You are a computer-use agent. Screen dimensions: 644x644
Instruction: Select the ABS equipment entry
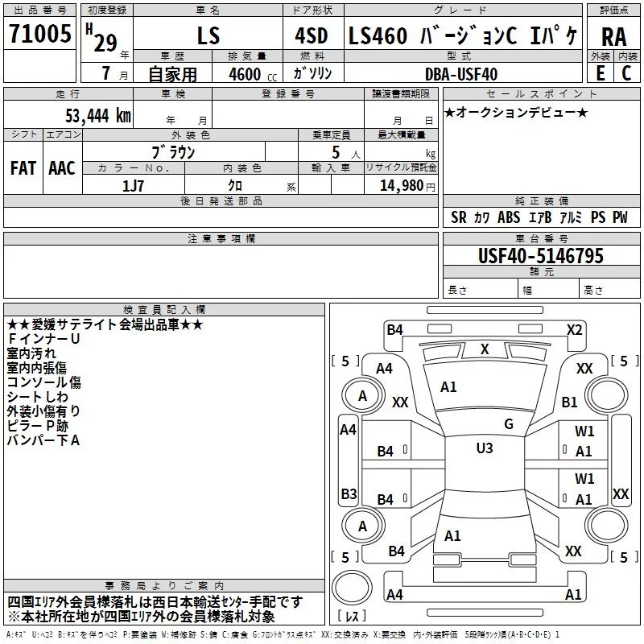509,217
